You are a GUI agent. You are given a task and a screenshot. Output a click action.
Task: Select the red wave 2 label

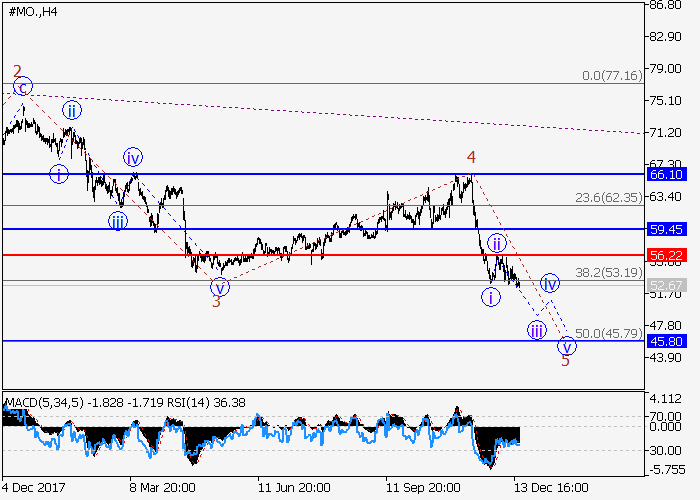point(17,71)
